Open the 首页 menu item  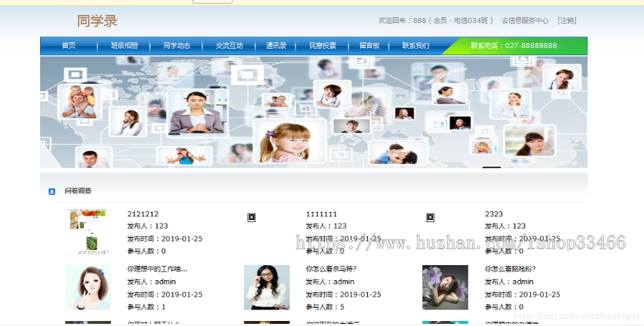tap(69, 46)
